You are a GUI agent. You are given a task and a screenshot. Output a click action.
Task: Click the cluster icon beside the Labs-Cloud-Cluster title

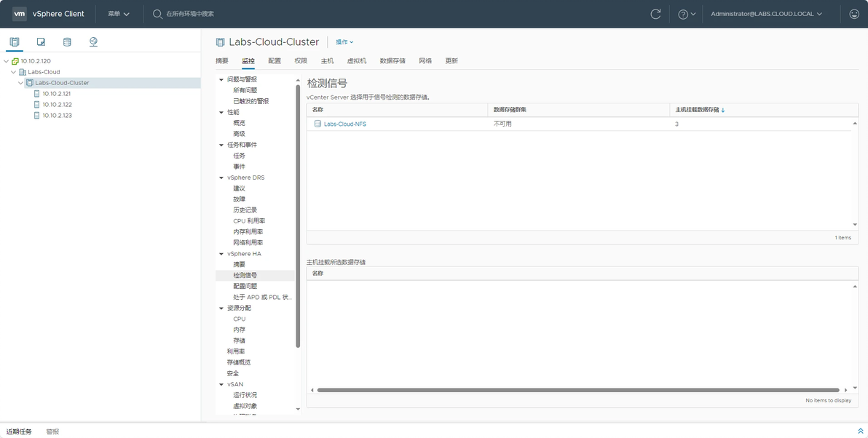tap(221, 42)
